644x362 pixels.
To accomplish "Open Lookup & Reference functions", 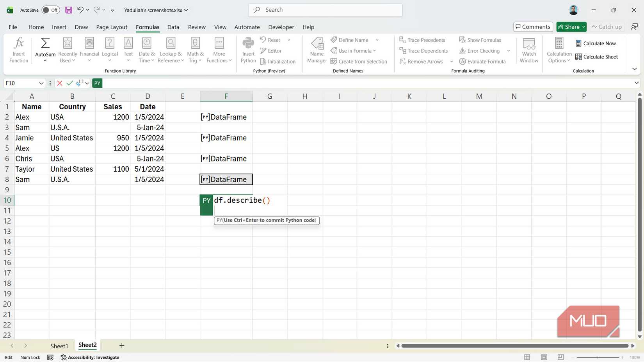I will pos(171,50).
